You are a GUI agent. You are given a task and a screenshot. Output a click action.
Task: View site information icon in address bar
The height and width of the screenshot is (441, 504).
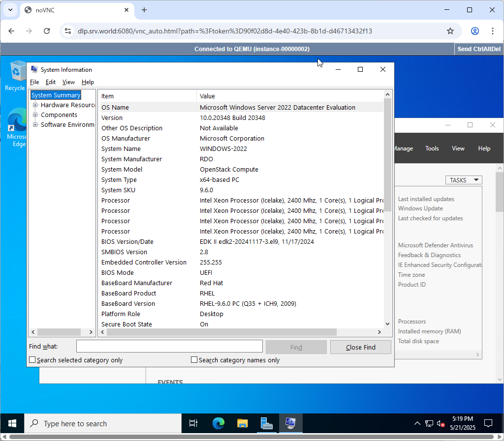[x=68, y=31]
